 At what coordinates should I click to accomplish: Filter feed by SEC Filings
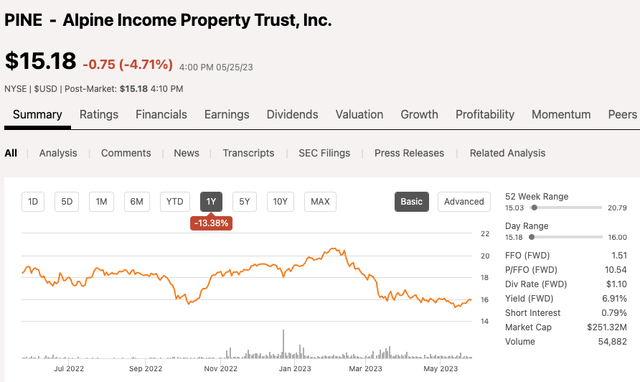324,153
